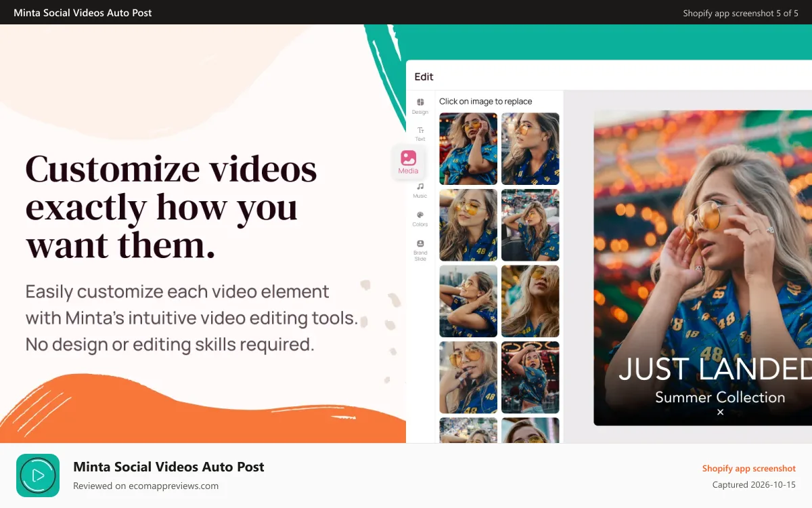Viewport: 812px width, 508px height.
Task: Click the green Minta play-button app icon
Action: pyautogui.click(x=38, y=475)
